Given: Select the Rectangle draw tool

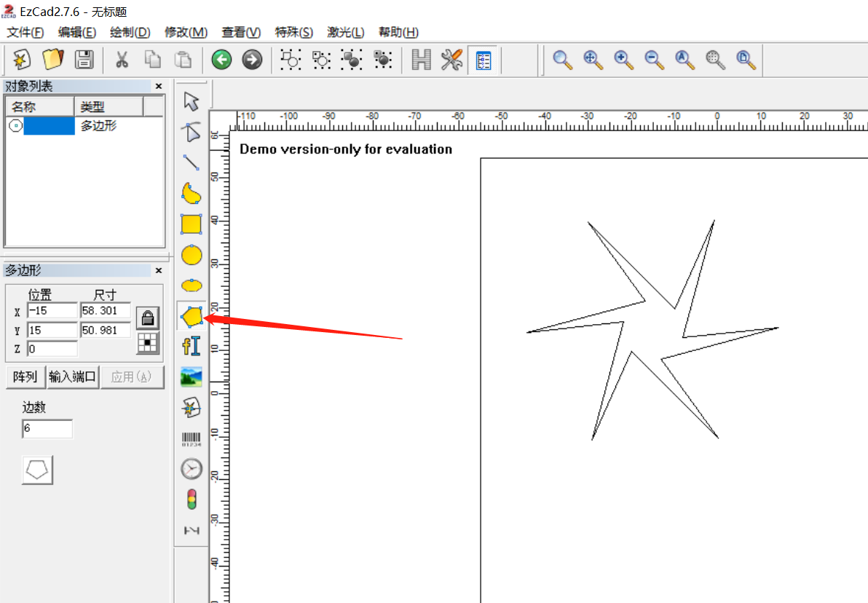Looking at the screenshot, I should tap(192, 224).
